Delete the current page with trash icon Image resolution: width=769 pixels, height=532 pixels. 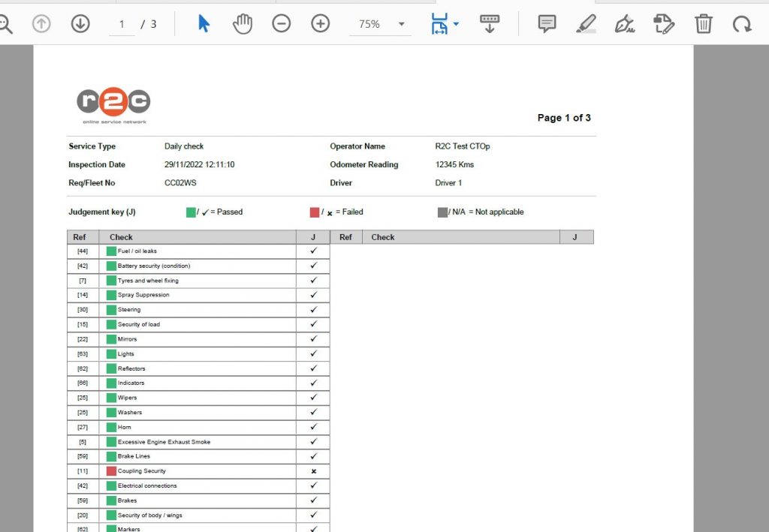coord(703,23)
